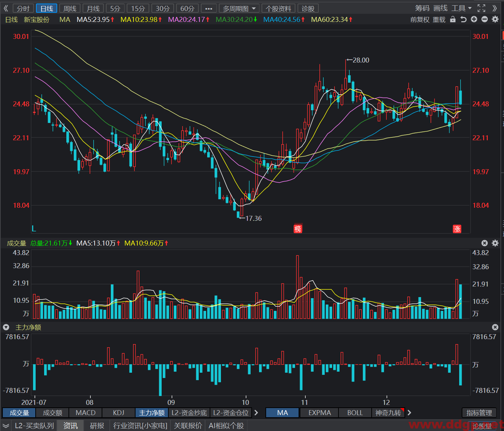Zoom out chart with minus icon
The width and height of the screenshot is (504, 431).
pyautogui.click(x=485, y=19)
